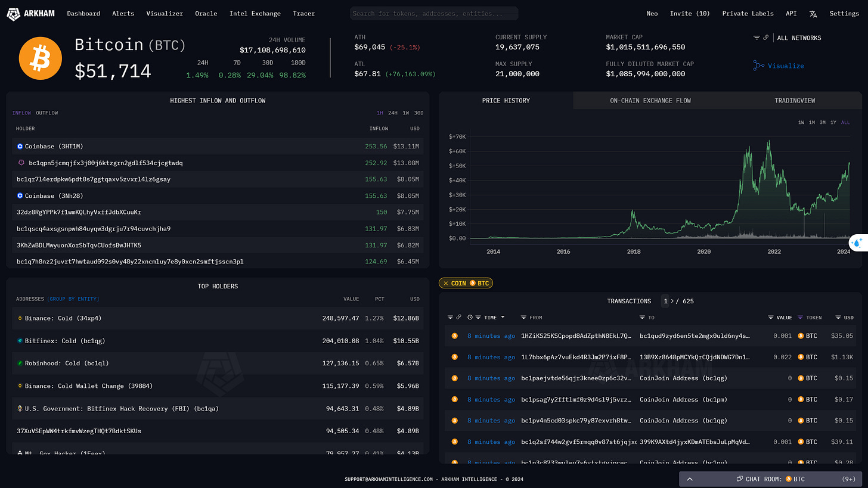This screenshot has width=868, height=488.
Task: Click the TOKEN column filter icon
Action: pos(800,317)
